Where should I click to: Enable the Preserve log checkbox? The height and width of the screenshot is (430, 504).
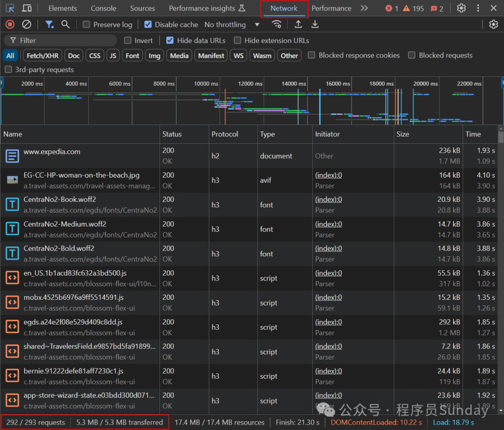86,24
